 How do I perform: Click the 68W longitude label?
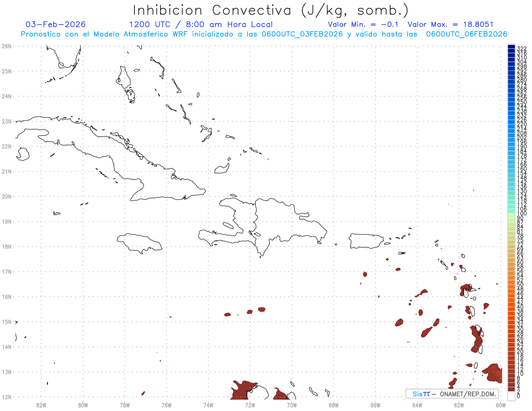click(333, 405)
